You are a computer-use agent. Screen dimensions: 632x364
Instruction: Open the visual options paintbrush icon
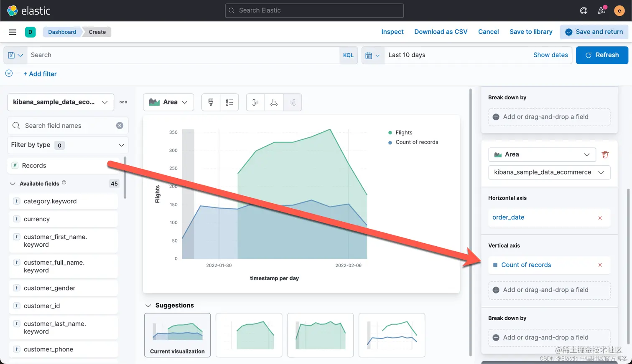click(211, 102)
